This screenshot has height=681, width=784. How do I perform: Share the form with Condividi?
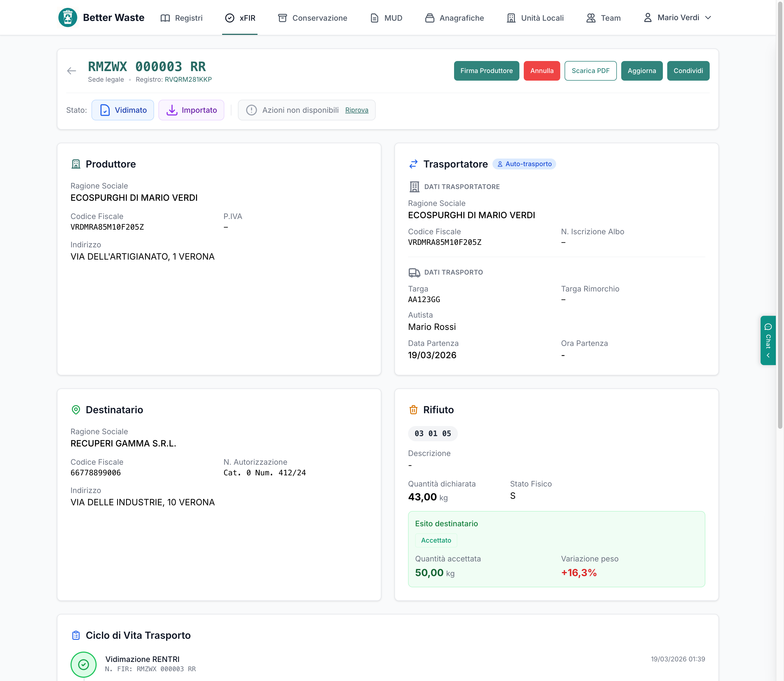pos(688,71)
